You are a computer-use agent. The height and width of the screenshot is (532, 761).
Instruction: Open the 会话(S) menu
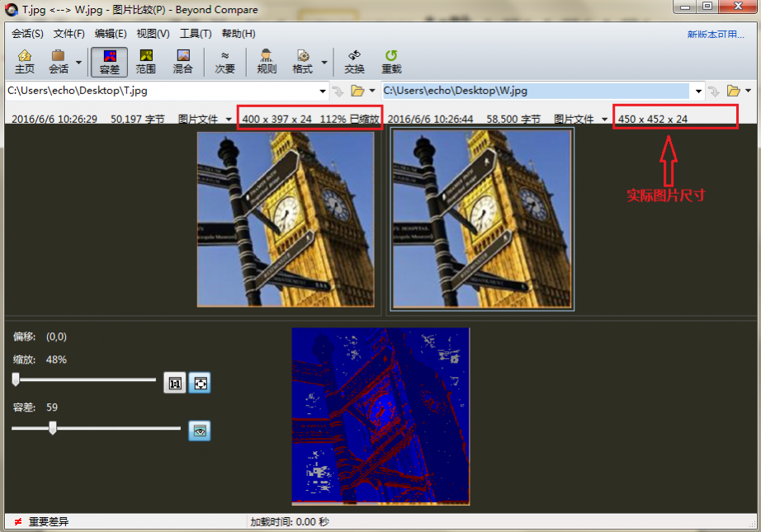[x=27, y=34]
